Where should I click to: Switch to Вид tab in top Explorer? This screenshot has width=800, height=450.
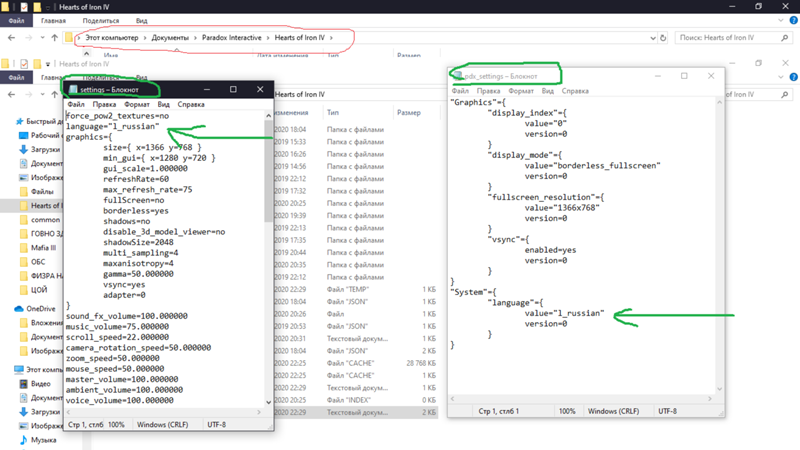click(x=141, y=21)
